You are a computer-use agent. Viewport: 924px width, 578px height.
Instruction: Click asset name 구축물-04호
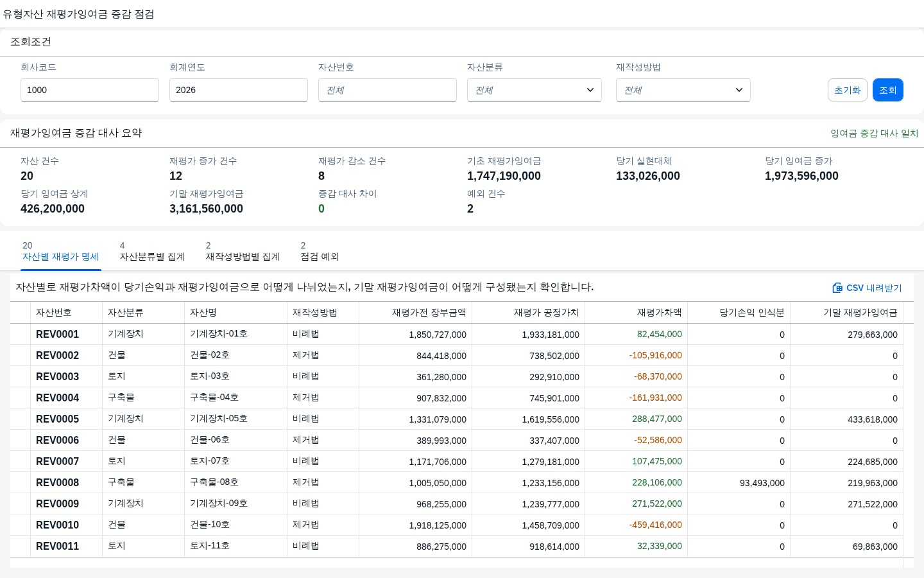[x=214, y=398]
